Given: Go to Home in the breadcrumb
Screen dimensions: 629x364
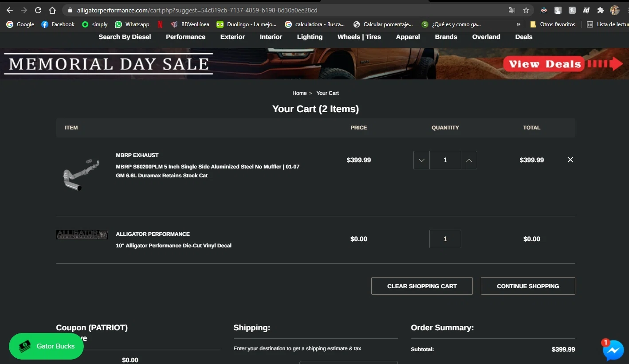Looking at the screenshot, I should (299, 93).
